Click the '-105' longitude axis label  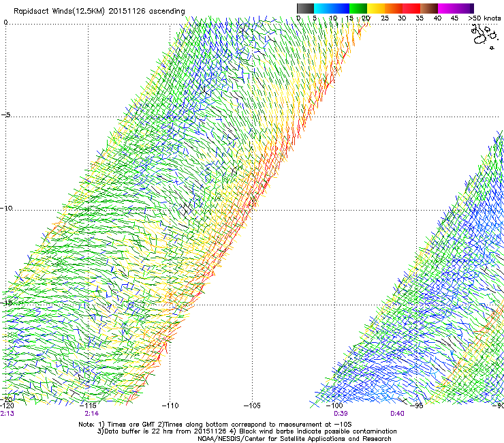click(x=252, y=406)
